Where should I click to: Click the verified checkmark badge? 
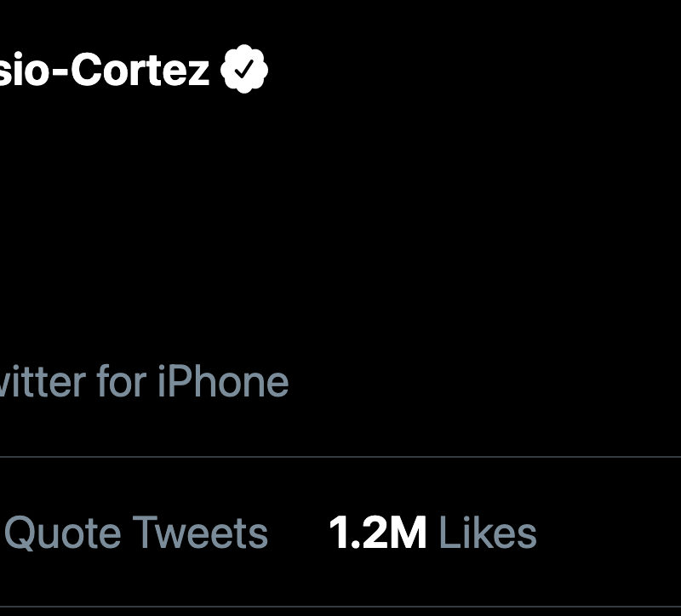(x=244, y=70)
